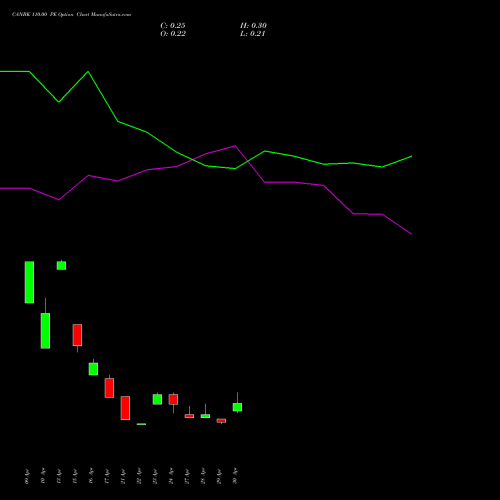Click the open value 'O: 0.22'
The image size is (500, 500).
(173, 34)
